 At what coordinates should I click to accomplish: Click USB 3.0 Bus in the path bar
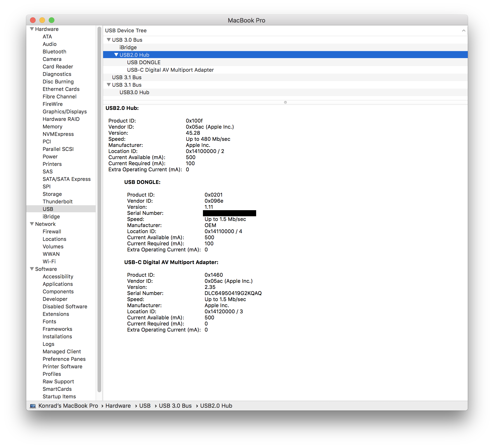coord(175,406)
